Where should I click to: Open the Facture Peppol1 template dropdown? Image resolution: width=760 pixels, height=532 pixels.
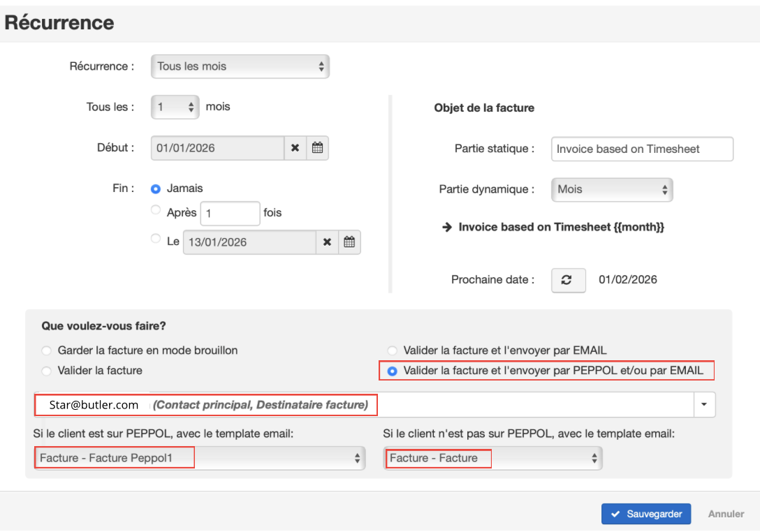point(200,458)
